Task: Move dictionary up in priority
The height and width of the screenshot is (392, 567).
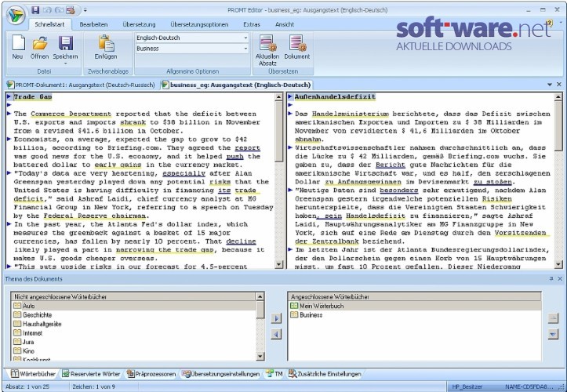Action: coord(553,318)
